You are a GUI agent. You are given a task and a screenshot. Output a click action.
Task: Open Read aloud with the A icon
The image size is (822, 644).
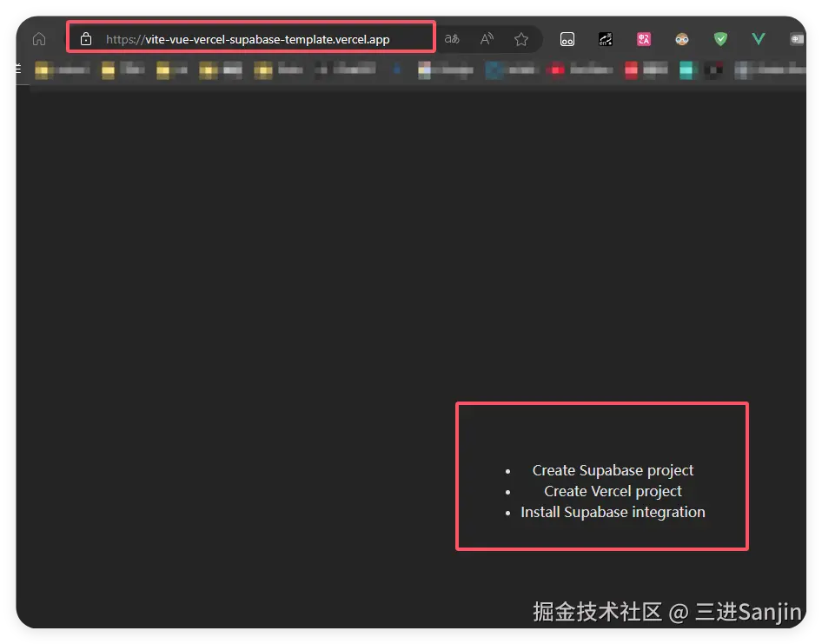coord(486,38)
